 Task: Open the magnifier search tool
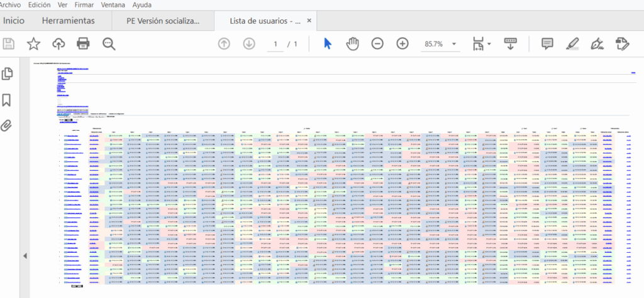(109, 43)
